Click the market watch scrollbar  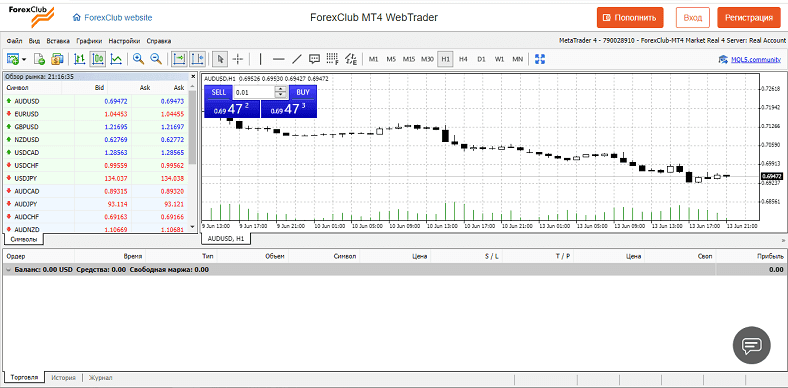pos(192,127)
